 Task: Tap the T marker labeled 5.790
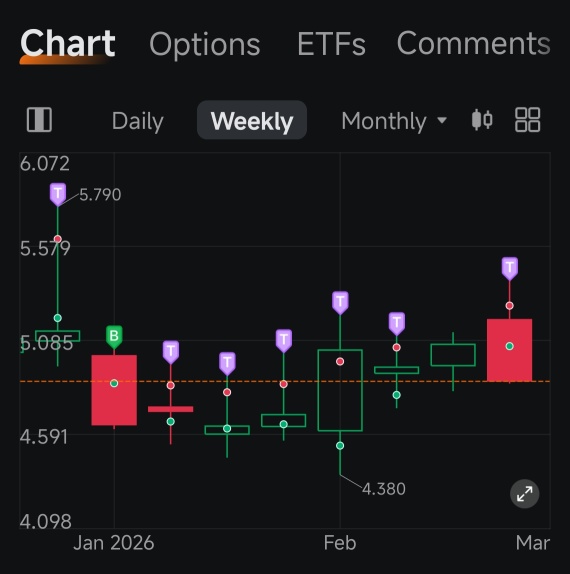pos(58,194)
